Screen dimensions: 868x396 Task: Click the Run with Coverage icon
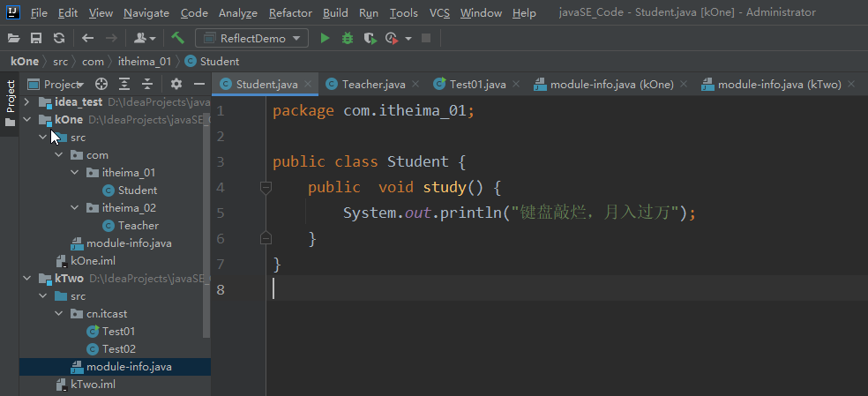click(370, 38)
